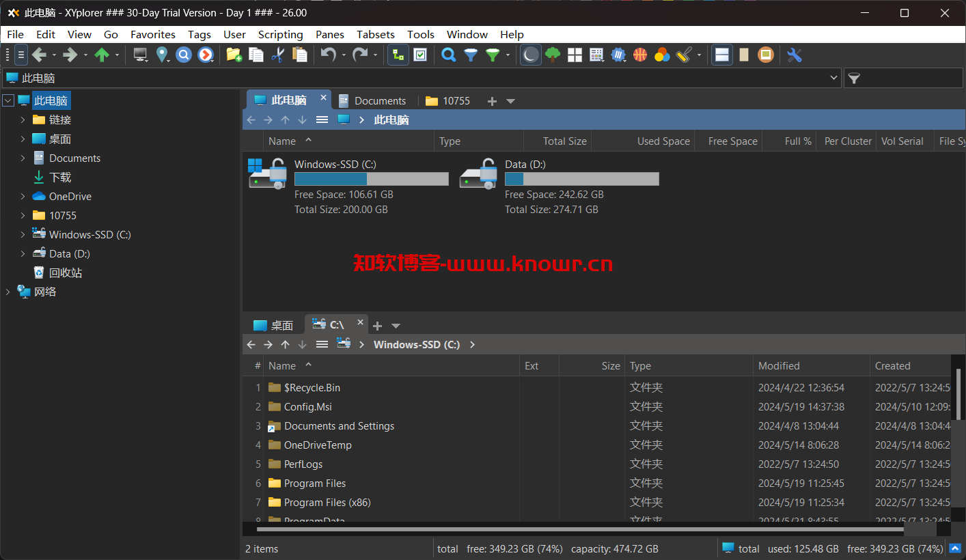
Task: Click the blue circular Q search icon
Action: [184, 55]
